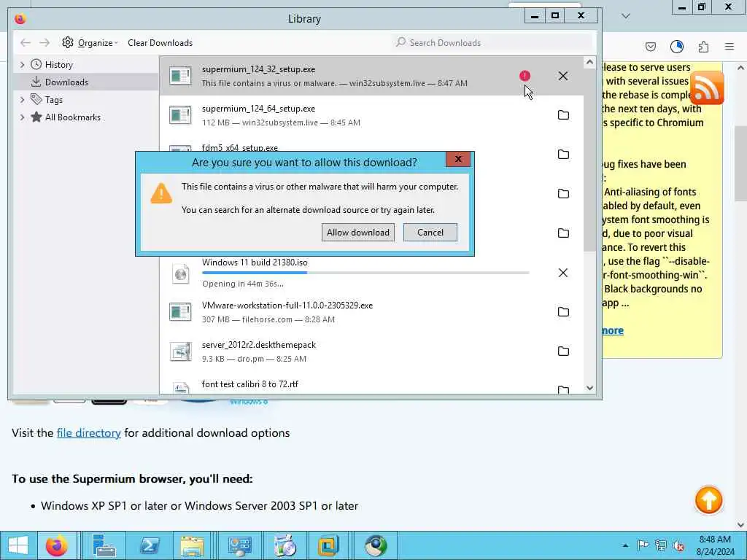
Task: Open the Organize menu in Library
Action: tap(90, 43)
